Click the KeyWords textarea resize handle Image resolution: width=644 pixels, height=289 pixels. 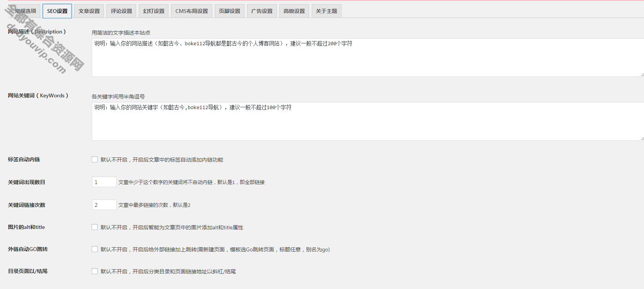(642, 138)
